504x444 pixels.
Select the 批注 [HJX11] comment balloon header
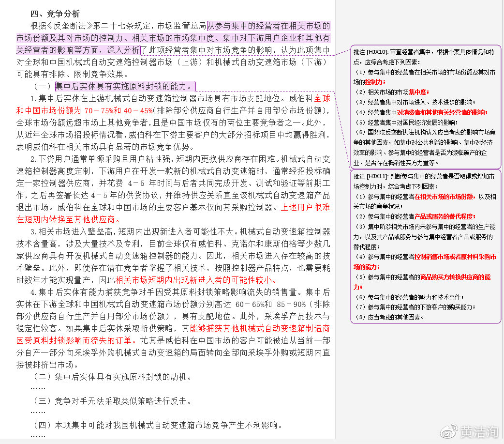pyautogui.click(x=371, y=177)
